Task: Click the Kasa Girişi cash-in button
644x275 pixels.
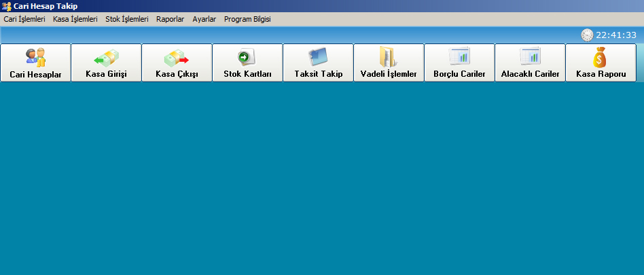Action: (107, 62)
